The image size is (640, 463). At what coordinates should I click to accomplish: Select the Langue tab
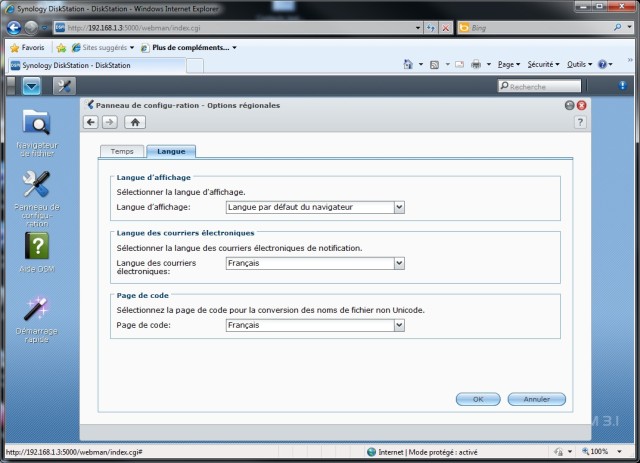(x=171, y=151)
